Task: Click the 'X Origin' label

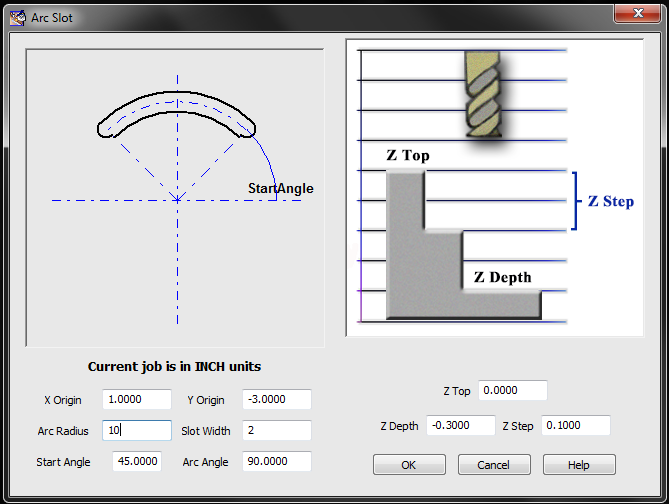Action: pos(63,400)
